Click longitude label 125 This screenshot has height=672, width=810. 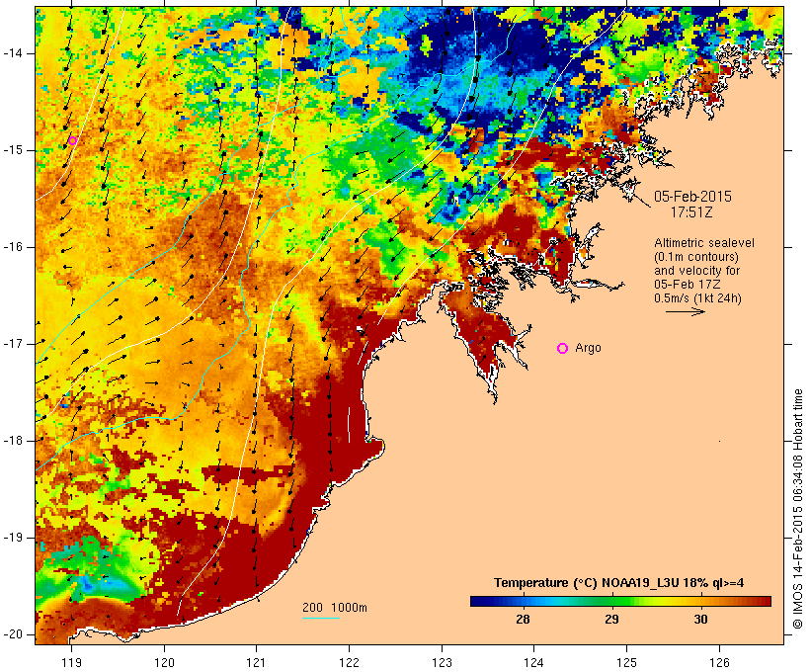[626, 663]
